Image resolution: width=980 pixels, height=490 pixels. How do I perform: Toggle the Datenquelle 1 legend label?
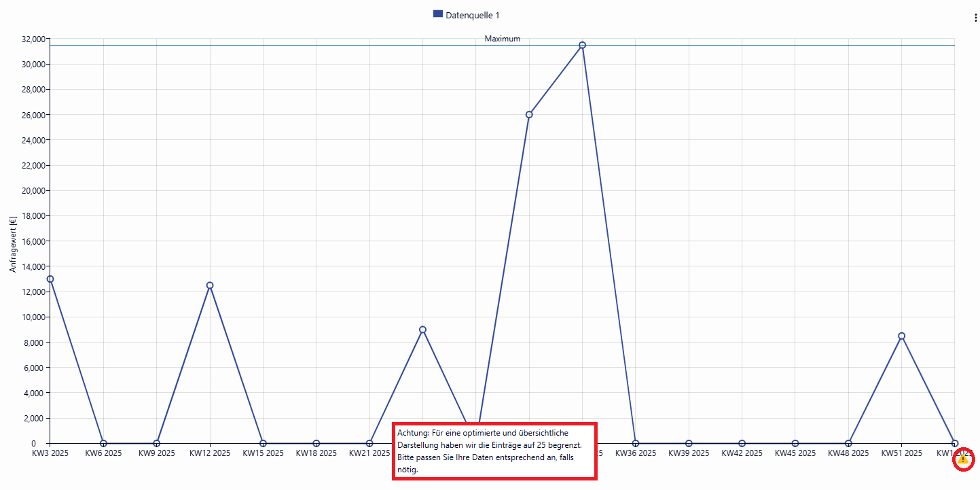pyautogui.click(x=473, y=15)
